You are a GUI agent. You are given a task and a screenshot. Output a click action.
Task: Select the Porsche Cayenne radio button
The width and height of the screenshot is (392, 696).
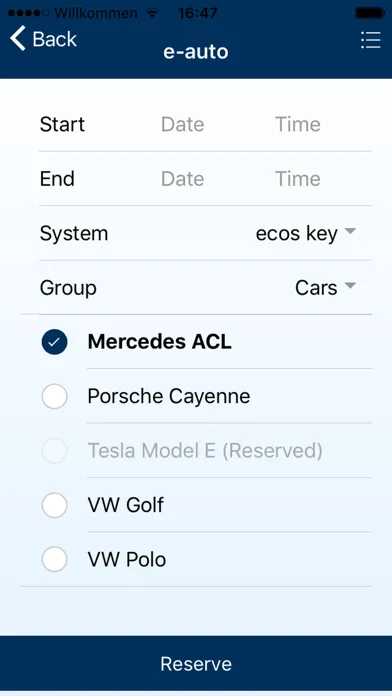pos(54,396)
